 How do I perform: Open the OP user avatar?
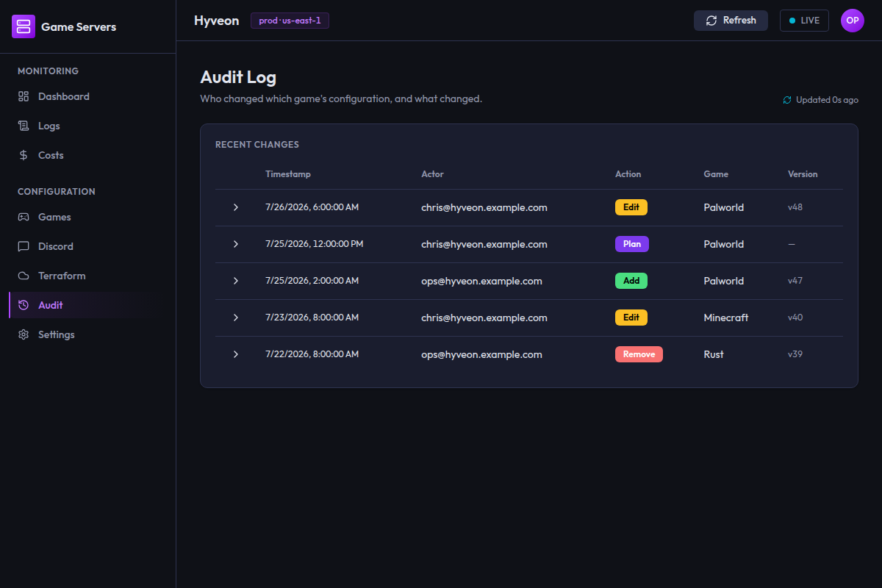pos(853,21)
